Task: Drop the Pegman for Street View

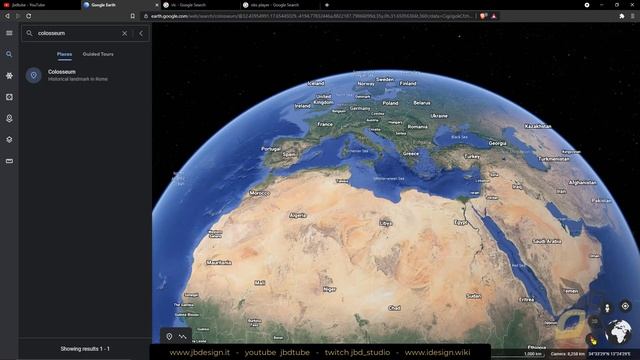Action: click(x=607, y=308)
